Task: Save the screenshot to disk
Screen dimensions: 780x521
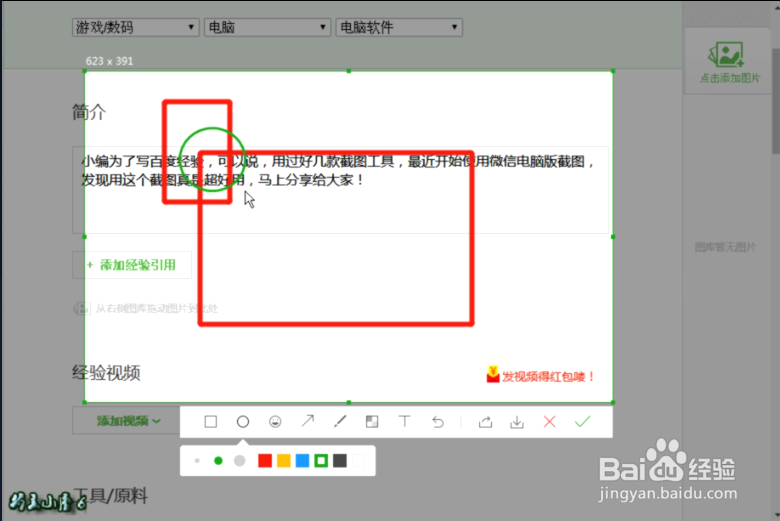Action: coord(517,422)
